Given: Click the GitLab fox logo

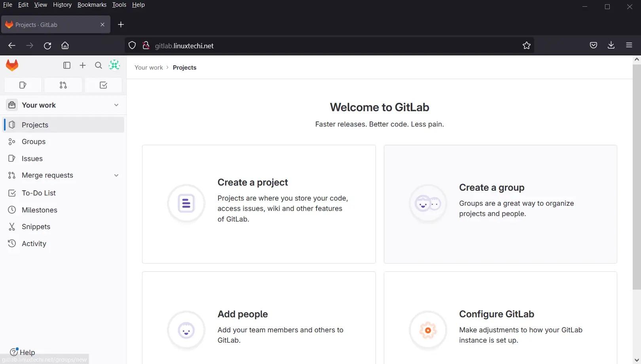Looking at the screenshot, I should pyautogui.click(x=12, y=65).
